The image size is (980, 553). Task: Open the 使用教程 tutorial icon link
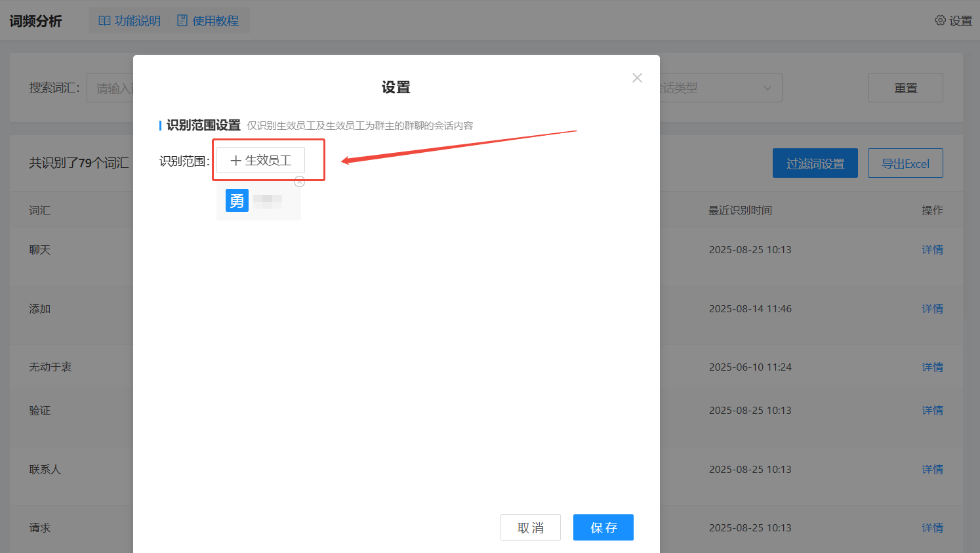(x=182, y=21)
